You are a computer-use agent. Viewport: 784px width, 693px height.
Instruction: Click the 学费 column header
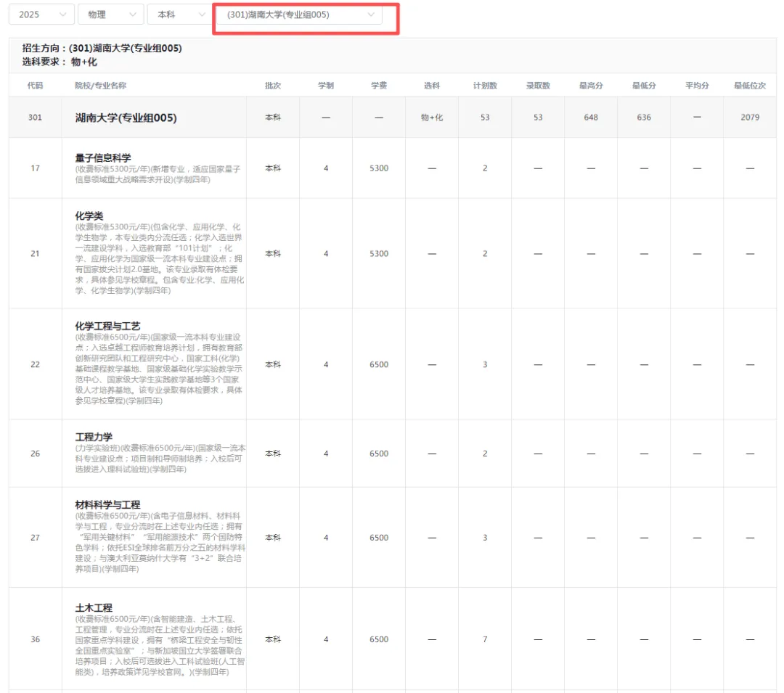[379, 86]
